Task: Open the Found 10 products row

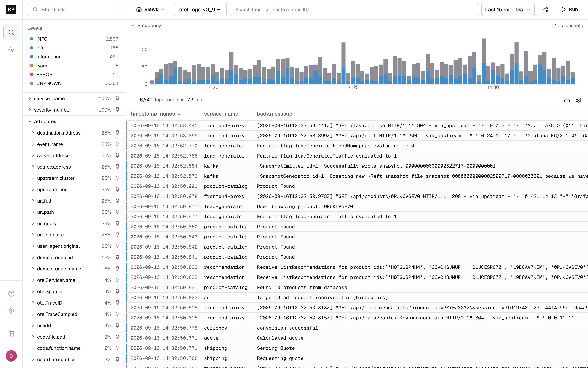Action: coord(357,287)
